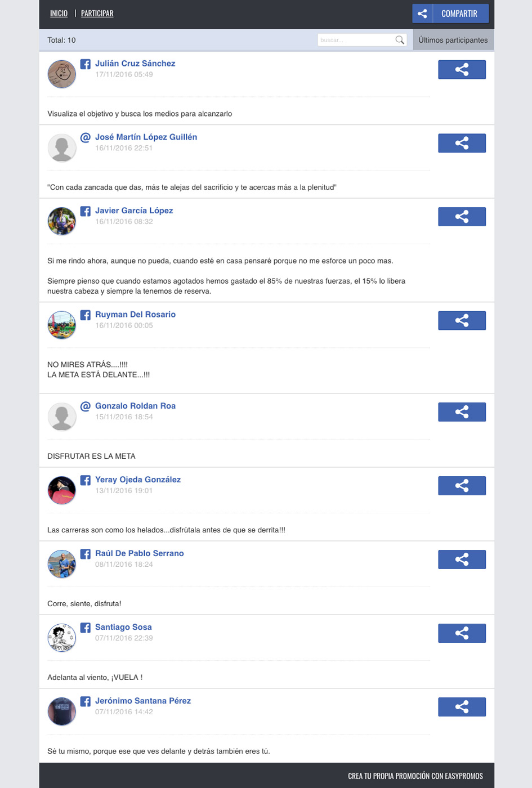The width and height of the screenshot is (532, 788).
Task: Share Javier García López's entry
Action: click(x=462, y=217)
